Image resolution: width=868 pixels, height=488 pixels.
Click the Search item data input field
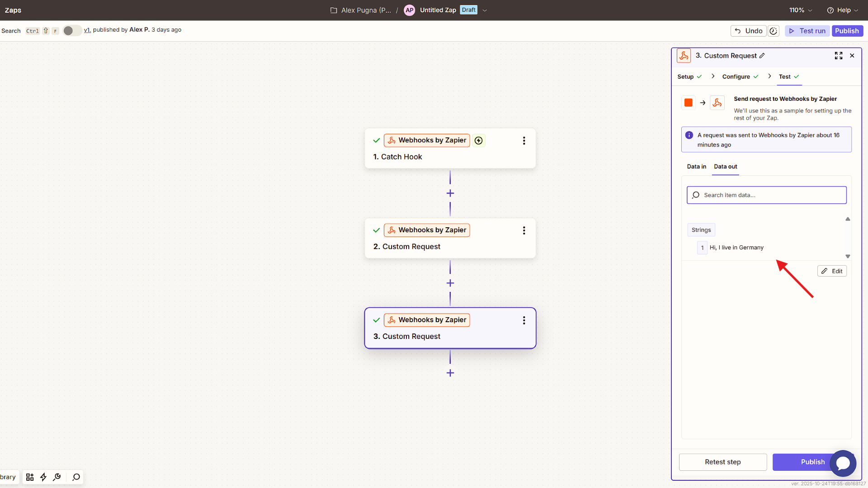[766, 195]
